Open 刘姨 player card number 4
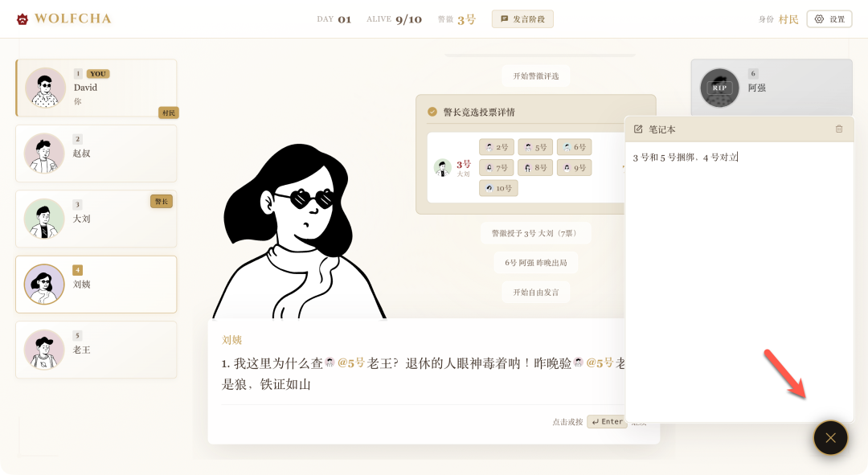 96,285
